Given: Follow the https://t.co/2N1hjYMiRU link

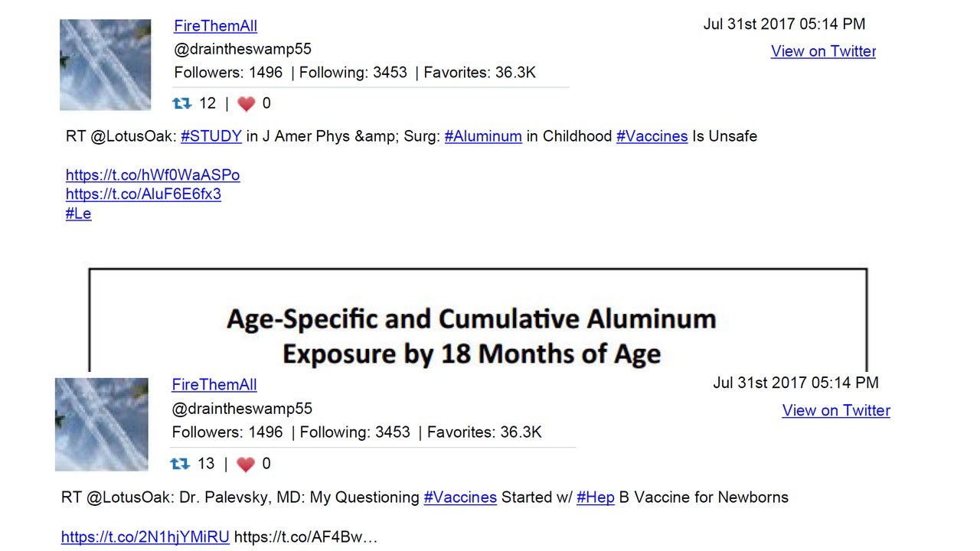Looking at the screenshot, I should click(145, 537).
